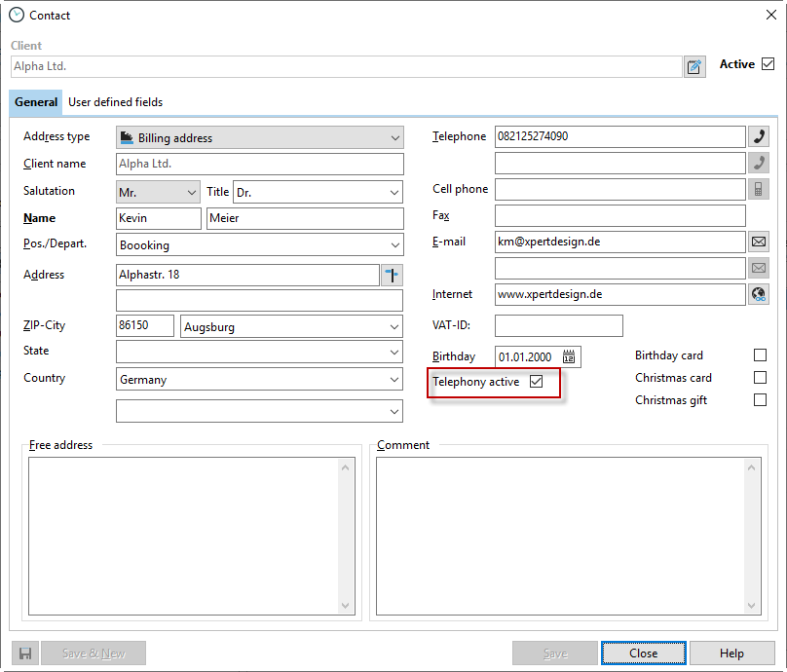Tick the Christmas gift checkbox
This screenshot has height=672, width=787.
click(x=760, y=400)
